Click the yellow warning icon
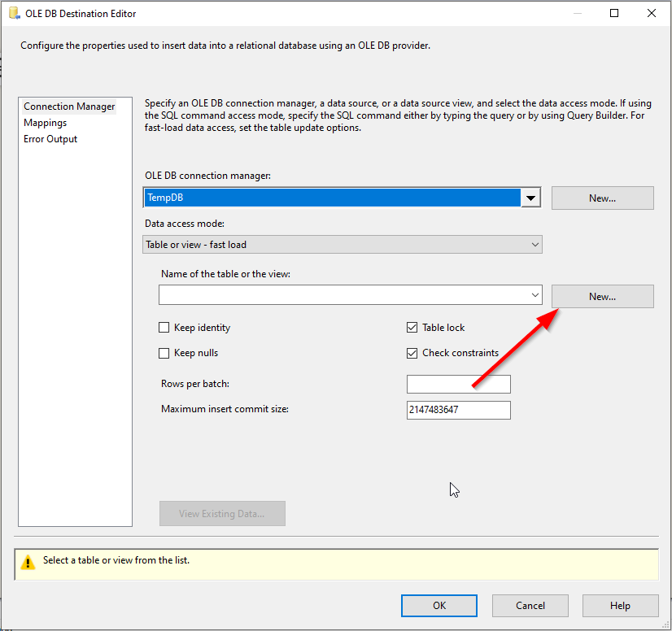This screenshot has height=631, width=672. tap(28, 561)
